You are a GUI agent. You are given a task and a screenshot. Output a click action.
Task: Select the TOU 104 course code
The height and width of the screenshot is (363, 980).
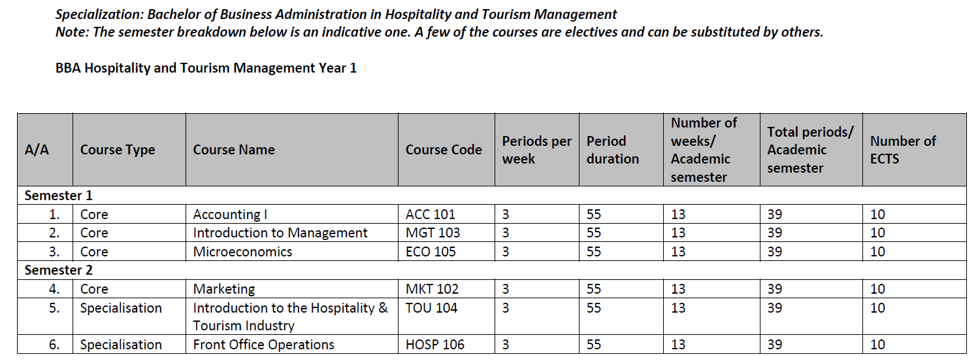(x=432, y=308)
